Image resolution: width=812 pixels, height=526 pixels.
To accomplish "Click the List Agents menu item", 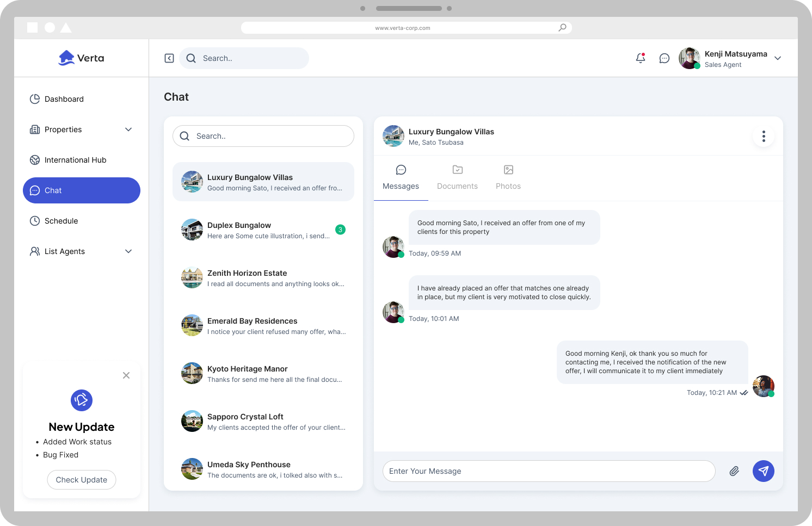I will click(x=82, y=251).
